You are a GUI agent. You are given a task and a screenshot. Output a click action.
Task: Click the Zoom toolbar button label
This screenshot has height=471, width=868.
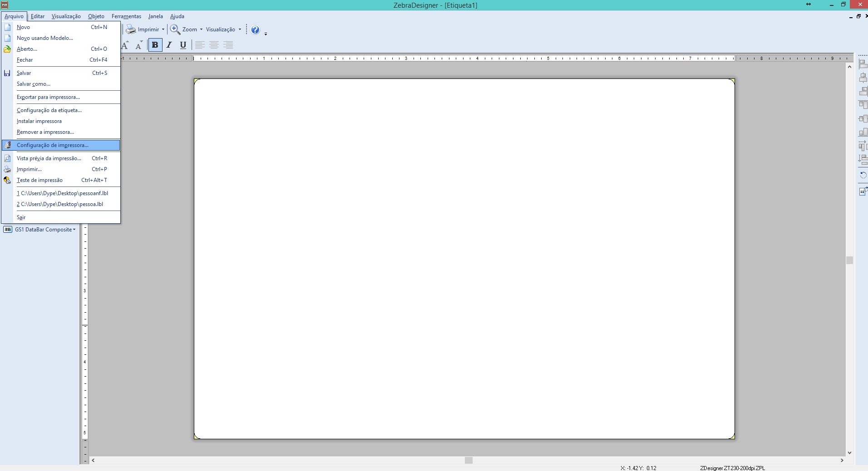(190, 29)
